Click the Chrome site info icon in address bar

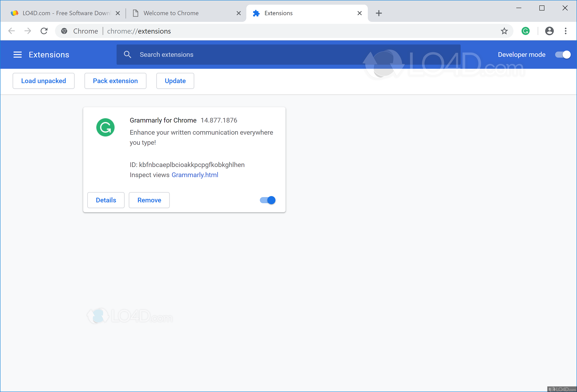64,31
